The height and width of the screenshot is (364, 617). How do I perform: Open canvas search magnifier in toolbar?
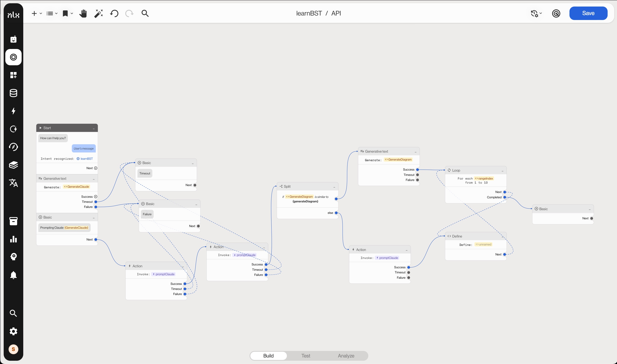(x=145, y=13)
